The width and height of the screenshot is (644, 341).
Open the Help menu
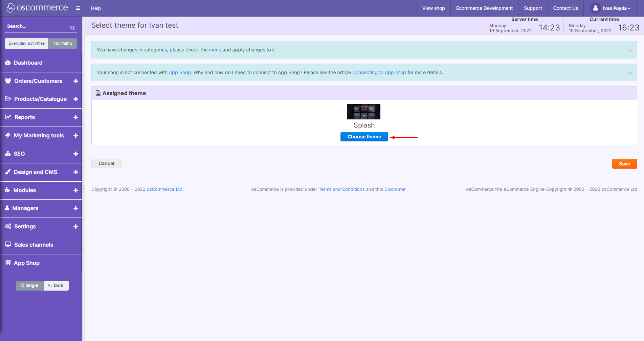(x=96, y=8)
